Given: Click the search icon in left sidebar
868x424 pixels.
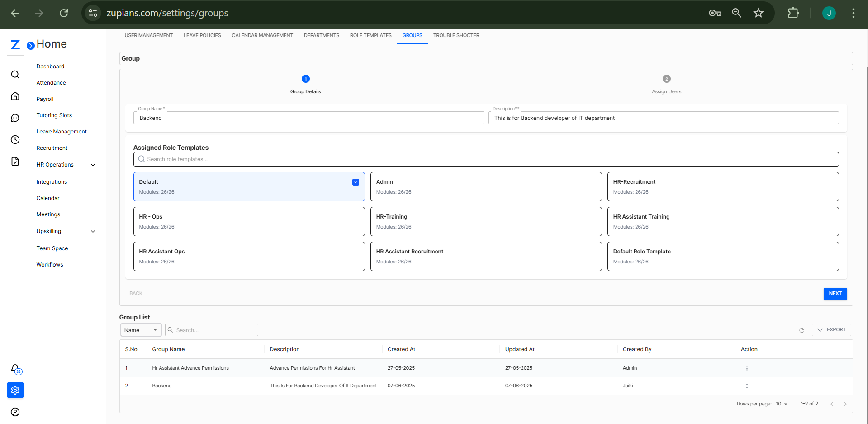Looking at the screenshot, I should tap(15, 75).
